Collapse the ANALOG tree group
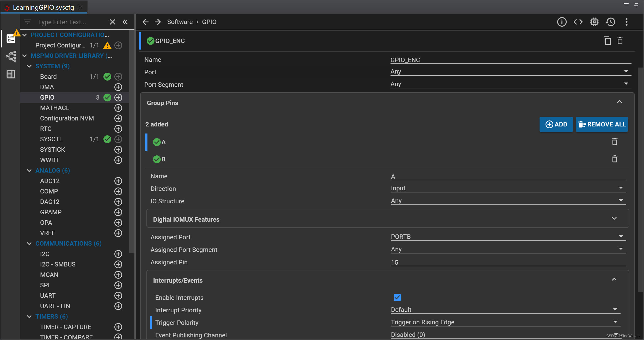This screenshot has height=340, width=644. pyautogui.click(x=29, y=171)
